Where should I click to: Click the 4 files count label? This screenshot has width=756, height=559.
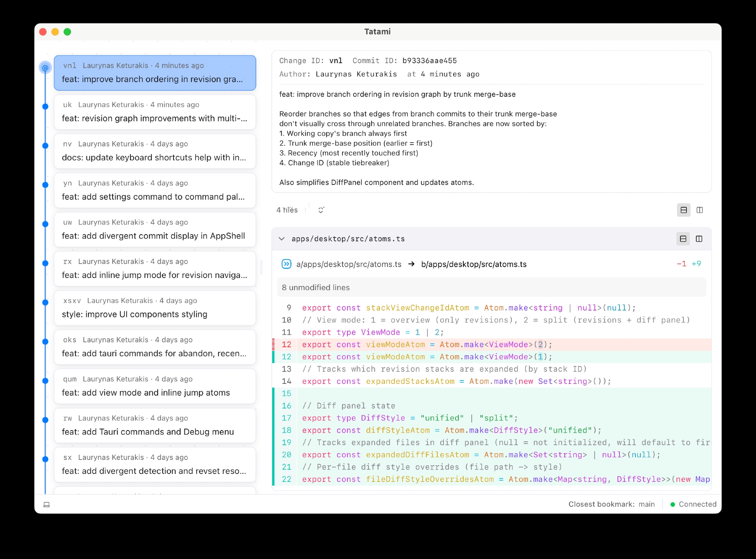(287, 210)
